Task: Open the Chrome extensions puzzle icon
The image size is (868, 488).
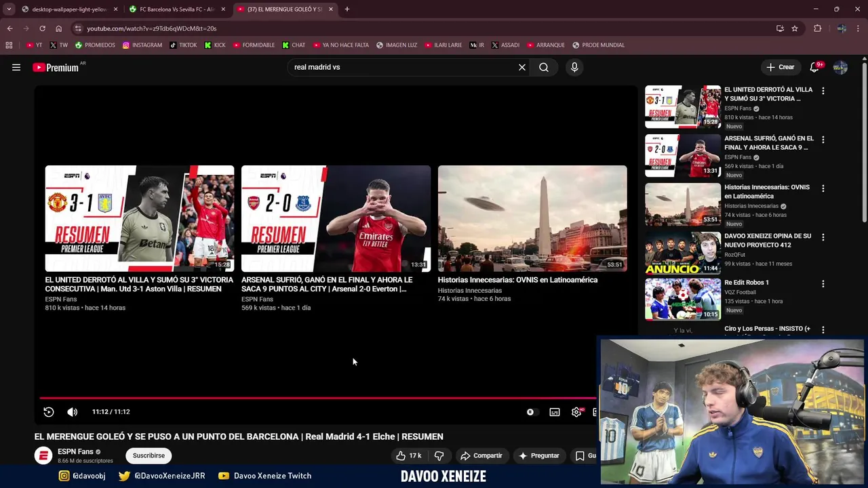Action: pyautogui.click(x=817, y=28)
